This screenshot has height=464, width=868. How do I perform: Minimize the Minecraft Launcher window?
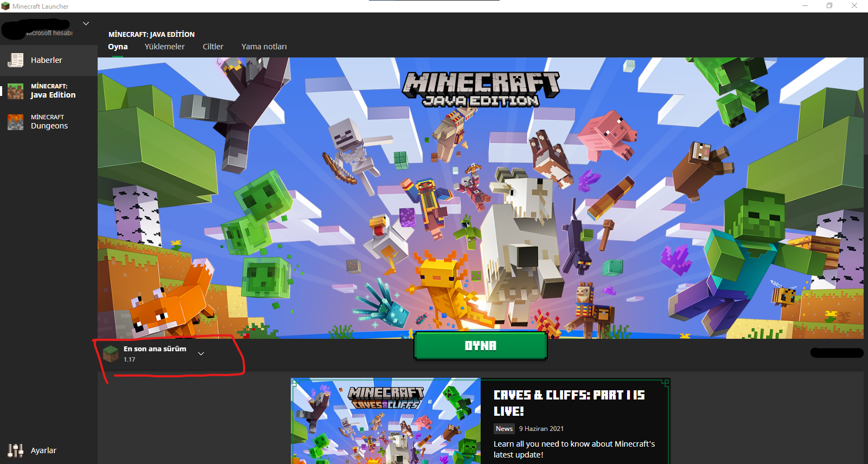pyautogui.click(x=805, y=6)
